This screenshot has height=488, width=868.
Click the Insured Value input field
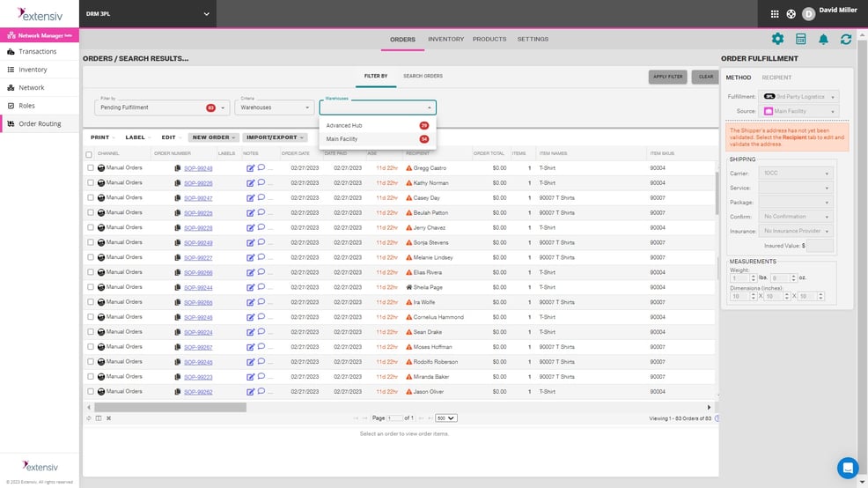pyautogui.click(x=820, y=246)
